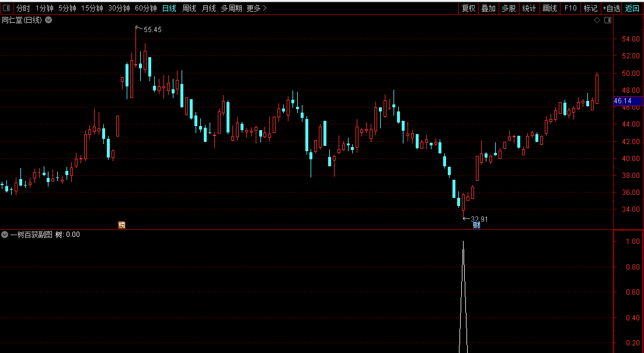Add stock via +自选 button
644x353 pixels.
(611, 8)
